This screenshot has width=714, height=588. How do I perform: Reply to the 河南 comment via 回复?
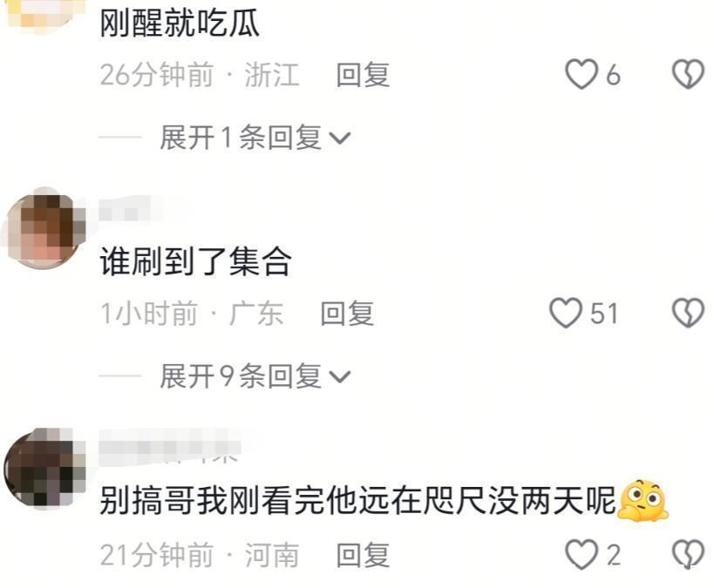pyautogui.click(x=363, y=555)
